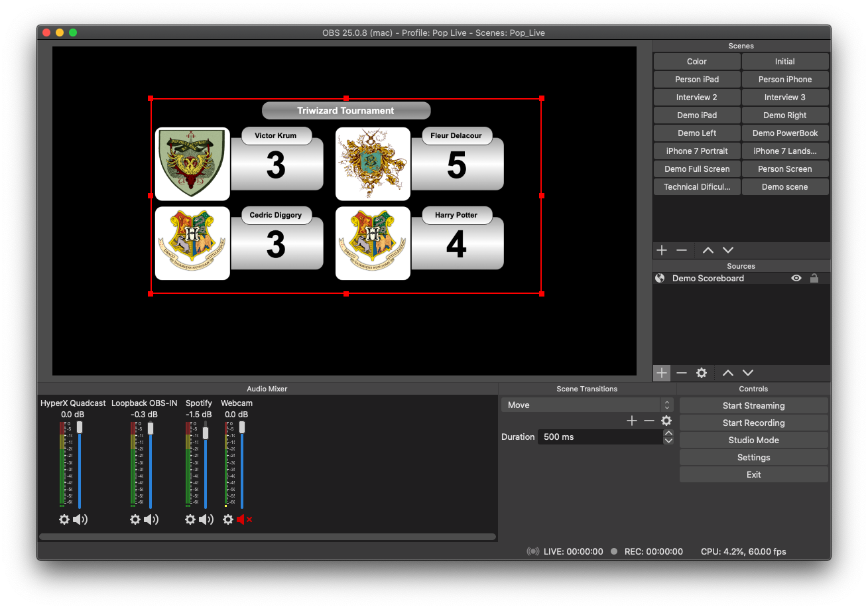Click Start Streaming
Image resolution: width=868 pixels, height=609 pixels.
[754, 406]
